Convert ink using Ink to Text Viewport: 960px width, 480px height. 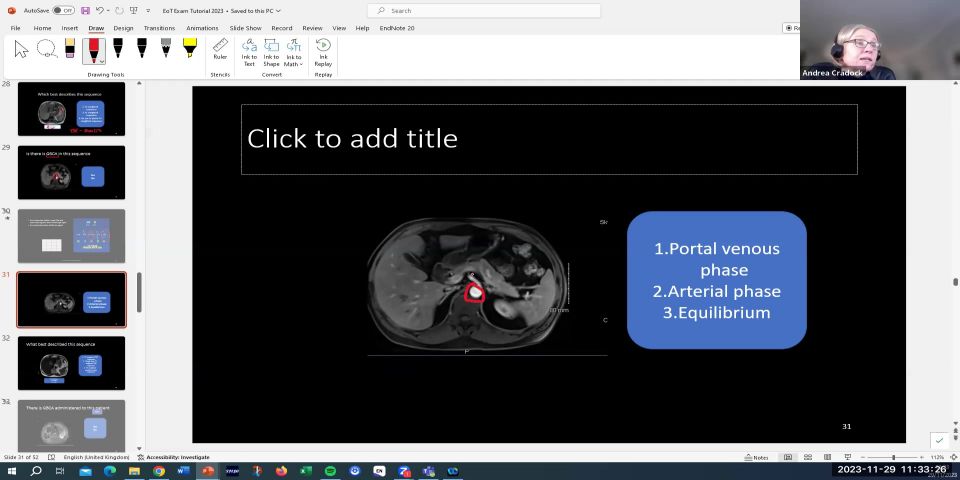click(249, 52)
